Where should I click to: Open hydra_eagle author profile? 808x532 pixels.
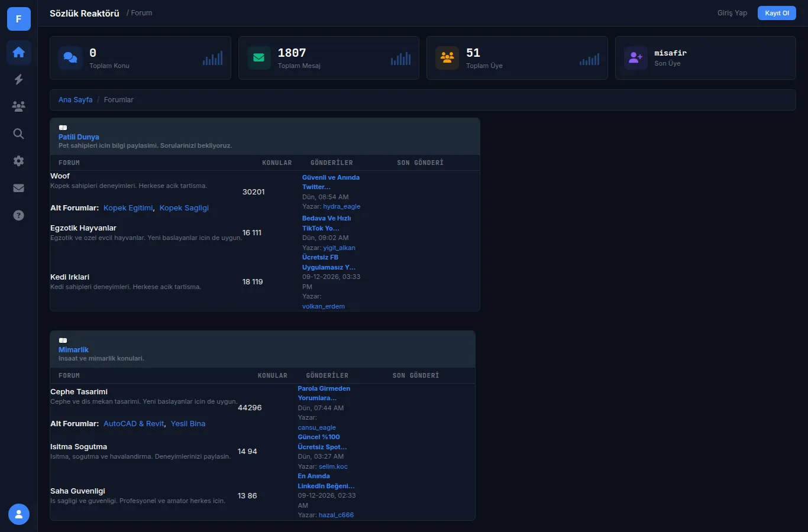(342, 206)
